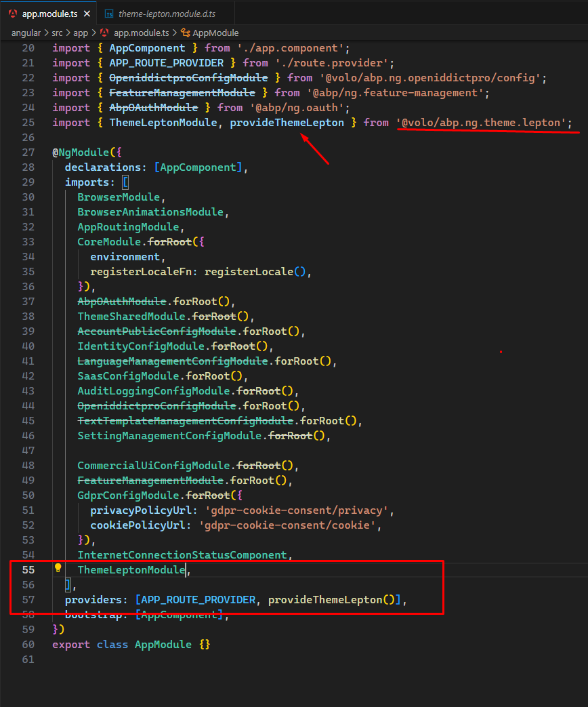Click line number 27 in the gutter
588x707 pixels.
tap(28, 153)
